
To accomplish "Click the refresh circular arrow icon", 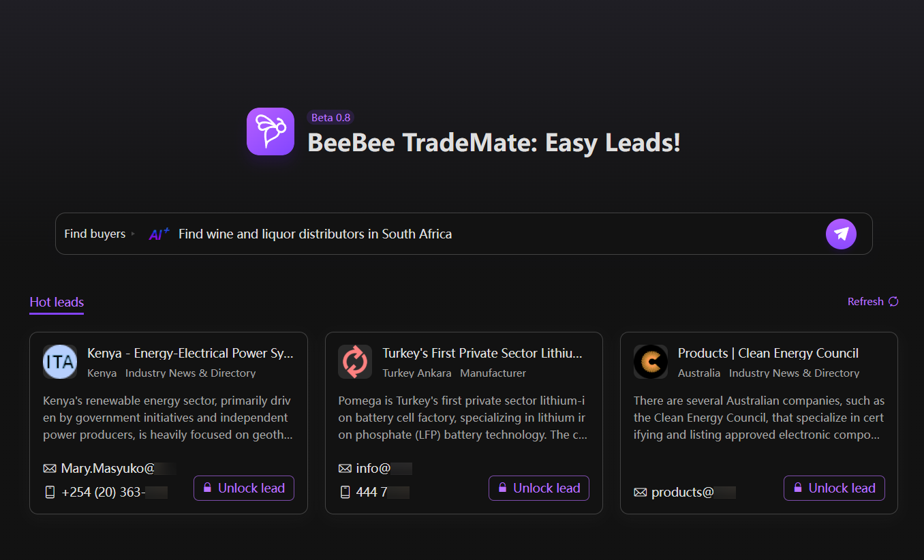I will [x=893, y=301].
